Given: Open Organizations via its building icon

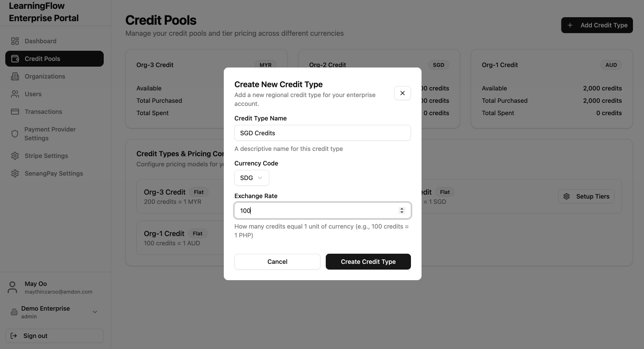Looking at the screenshot, I should point(15,76).
